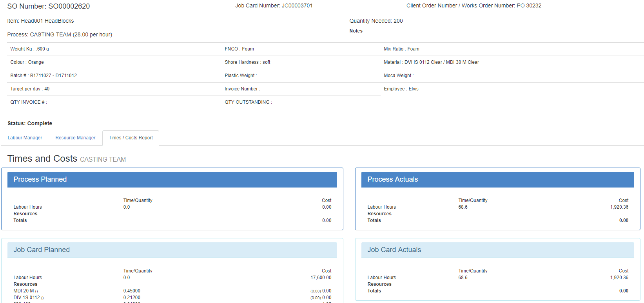Select the Times / Costs Report tab
The image size is (644, 303).
pyautogui.click(x=131, y=138)
